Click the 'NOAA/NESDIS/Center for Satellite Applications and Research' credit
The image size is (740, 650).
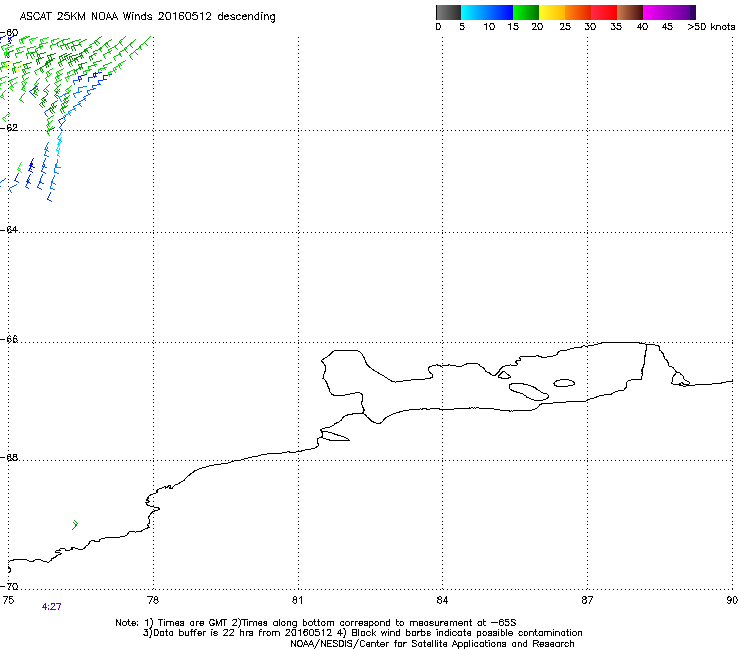click(432, 644)
